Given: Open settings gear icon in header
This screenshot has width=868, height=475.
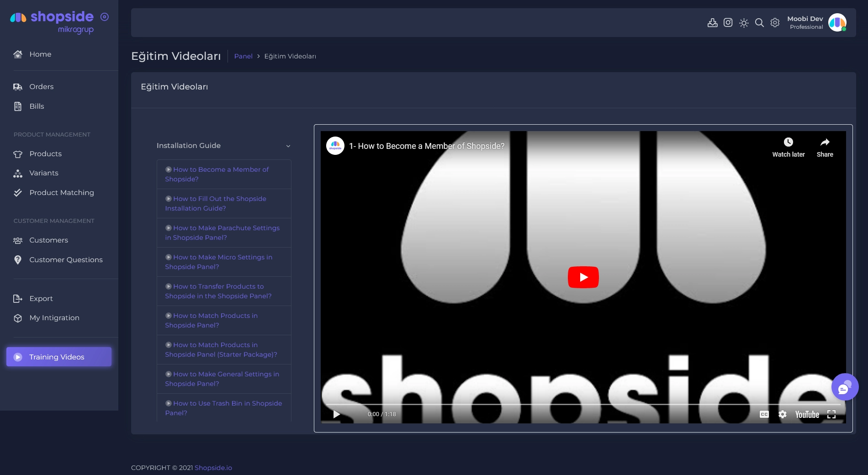Looking at the screenshot, I should coord(775,22).
